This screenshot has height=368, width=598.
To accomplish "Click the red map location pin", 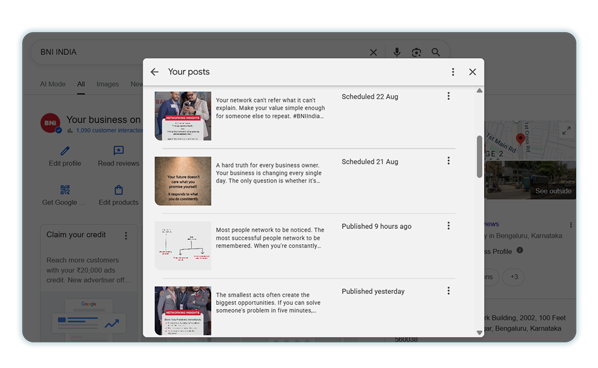I will pyautogui.click(x=520, y=138).
